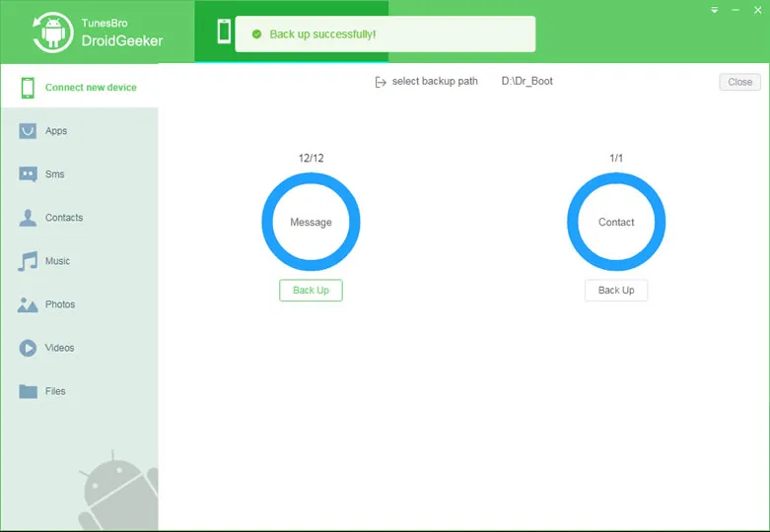Click the Videos play icon

(28, 348)
